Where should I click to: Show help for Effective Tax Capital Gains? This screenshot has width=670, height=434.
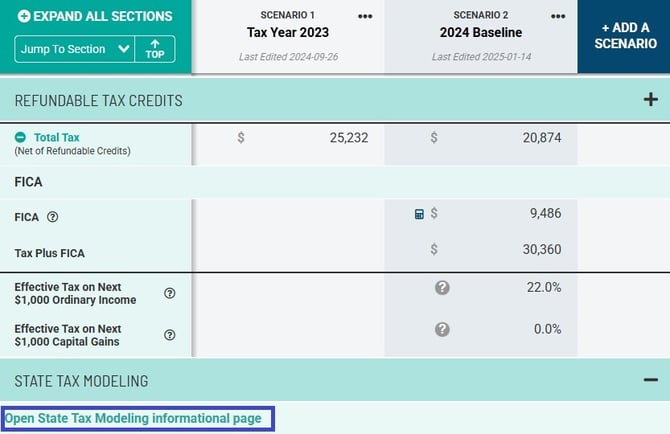point(170,335)
